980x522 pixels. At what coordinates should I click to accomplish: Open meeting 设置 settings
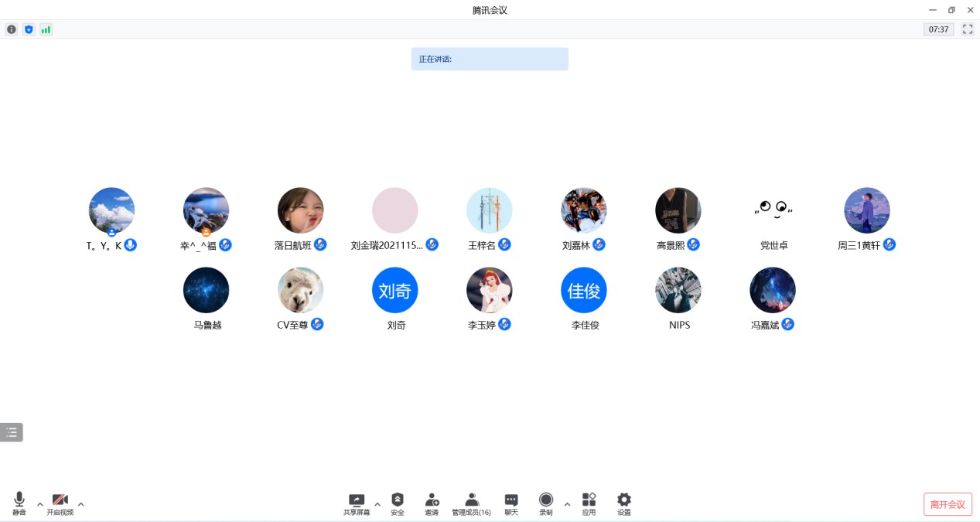coord(624,504)
